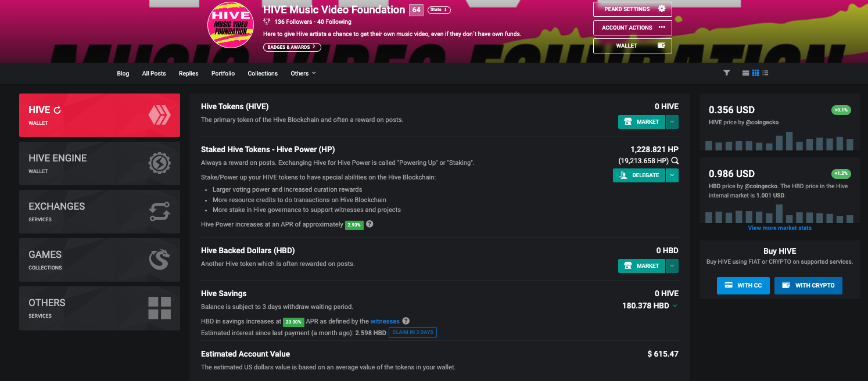Click the CLAIM IN 3 DAYS button
Viewport: 868px width, 381px height.
click(x=413, y=333)
